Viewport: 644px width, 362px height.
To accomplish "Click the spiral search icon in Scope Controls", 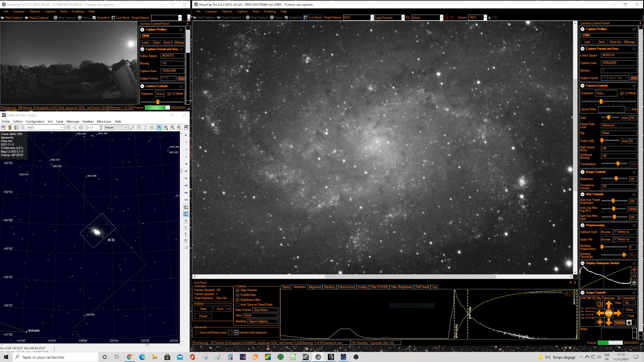I will [x=600, y=304].
